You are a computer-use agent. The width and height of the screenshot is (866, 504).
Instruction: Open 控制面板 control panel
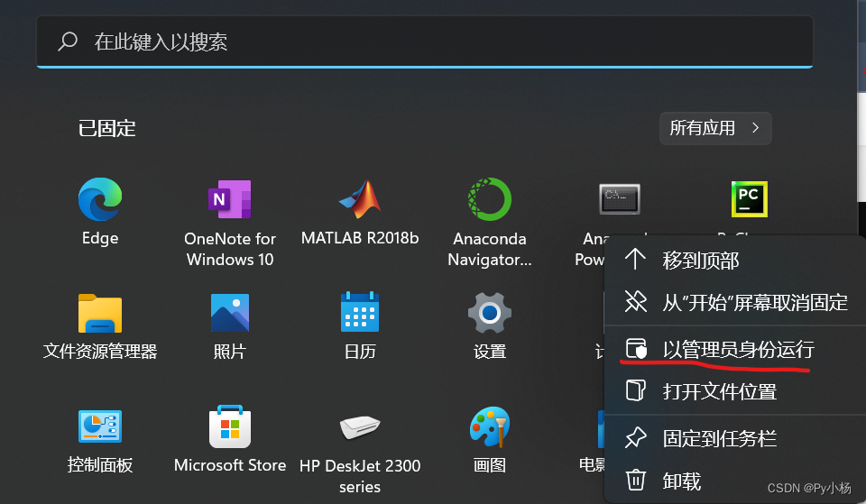(x=100, y=426)
